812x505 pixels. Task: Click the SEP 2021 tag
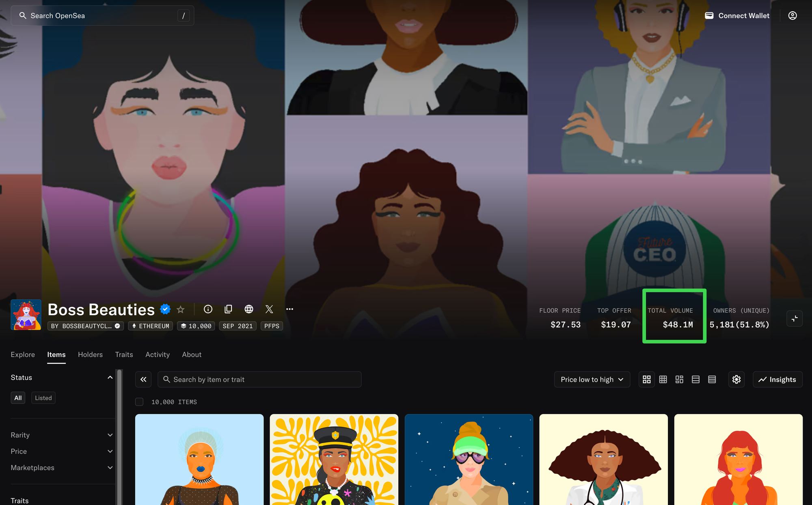[238, 326]
